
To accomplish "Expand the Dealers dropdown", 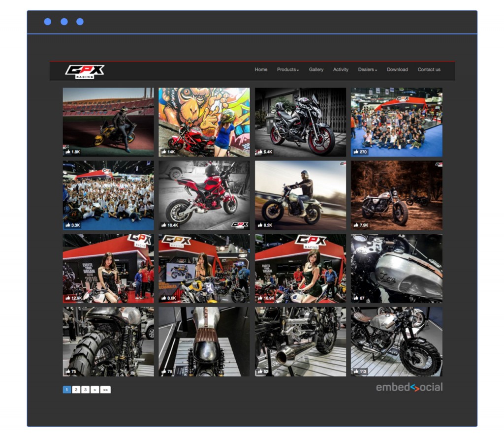I will (368, 70).
